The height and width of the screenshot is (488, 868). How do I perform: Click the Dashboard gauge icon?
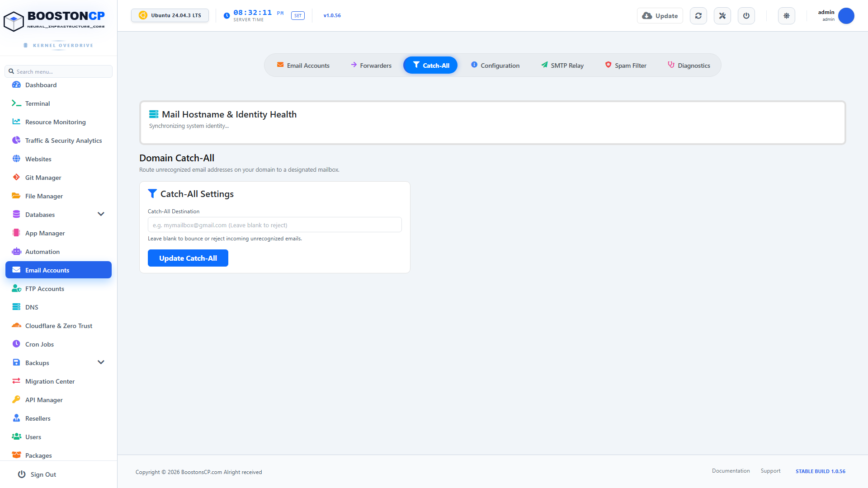[16, 85]
